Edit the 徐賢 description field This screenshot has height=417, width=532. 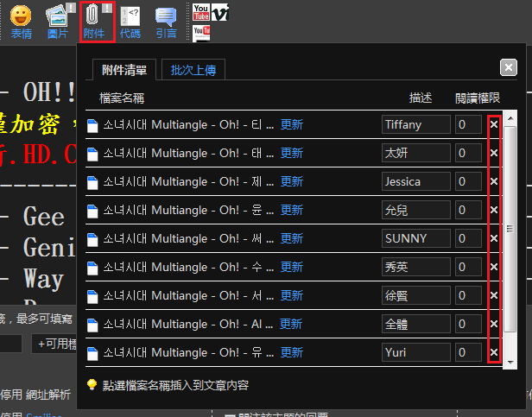416,295
